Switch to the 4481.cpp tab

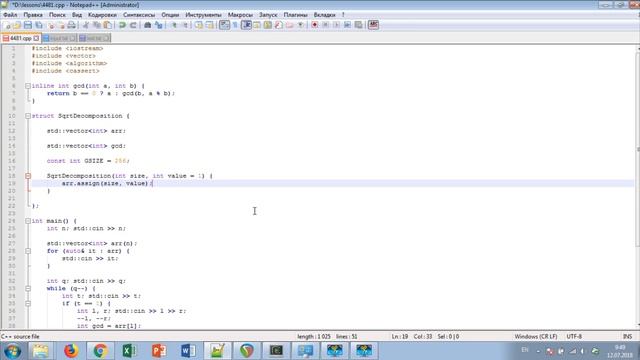pos(20,38)
